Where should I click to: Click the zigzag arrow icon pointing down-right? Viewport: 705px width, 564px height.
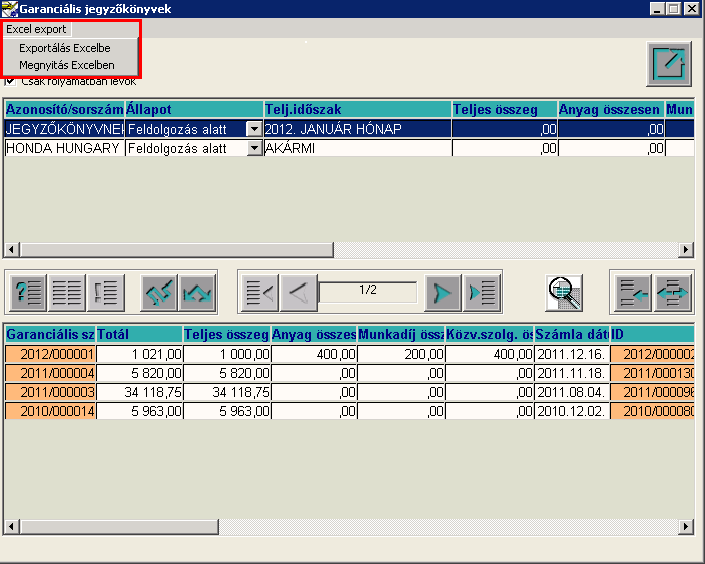(197, 293)
